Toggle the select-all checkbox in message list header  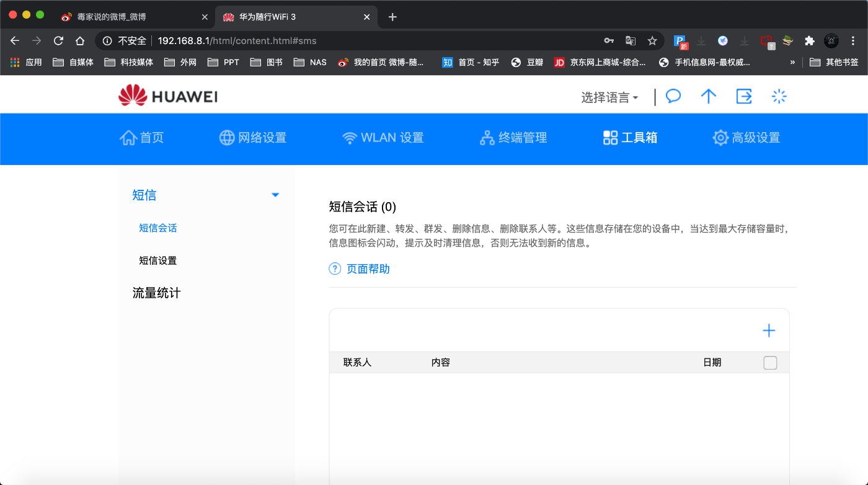point(770,362)
